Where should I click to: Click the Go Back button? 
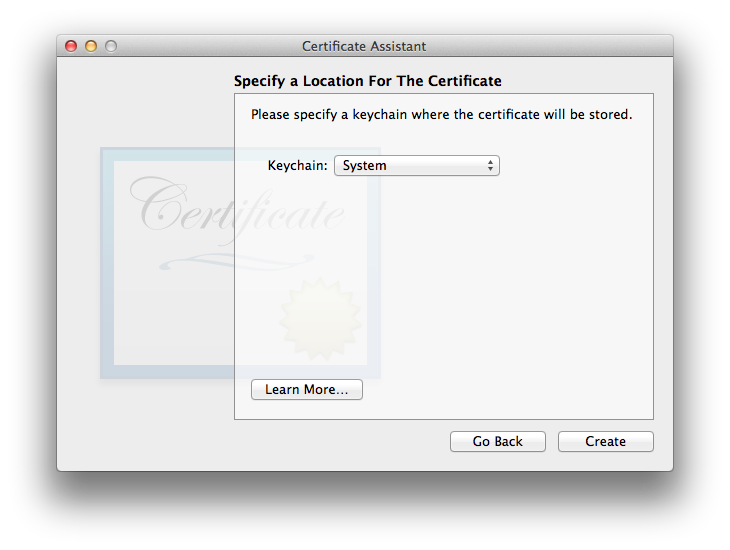pos(498,441)
